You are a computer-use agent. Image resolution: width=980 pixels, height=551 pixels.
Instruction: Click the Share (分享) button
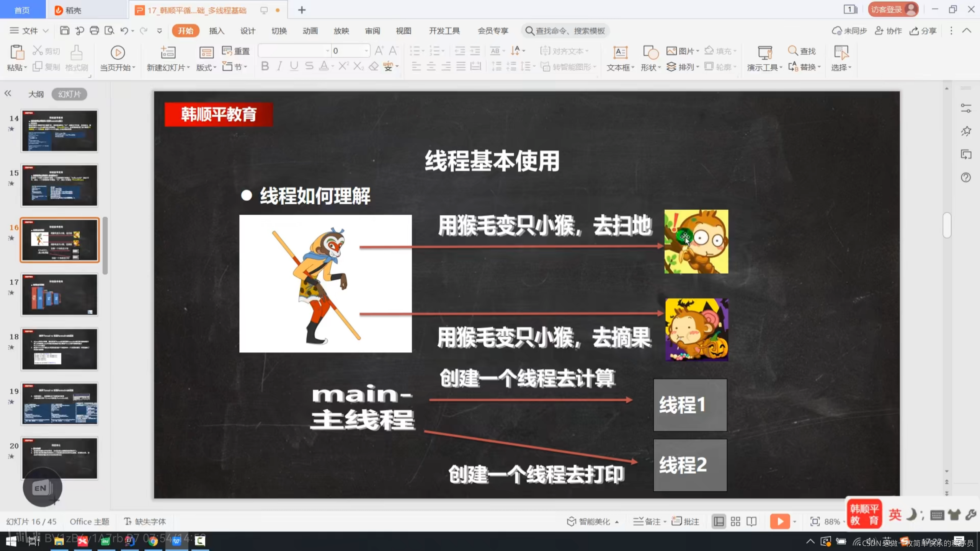[x=923, y=31]
